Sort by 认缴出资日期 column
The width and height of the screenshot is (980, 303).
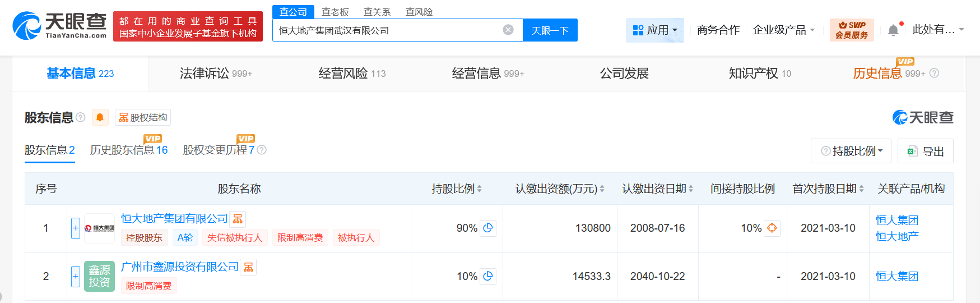tap(657, 189)
